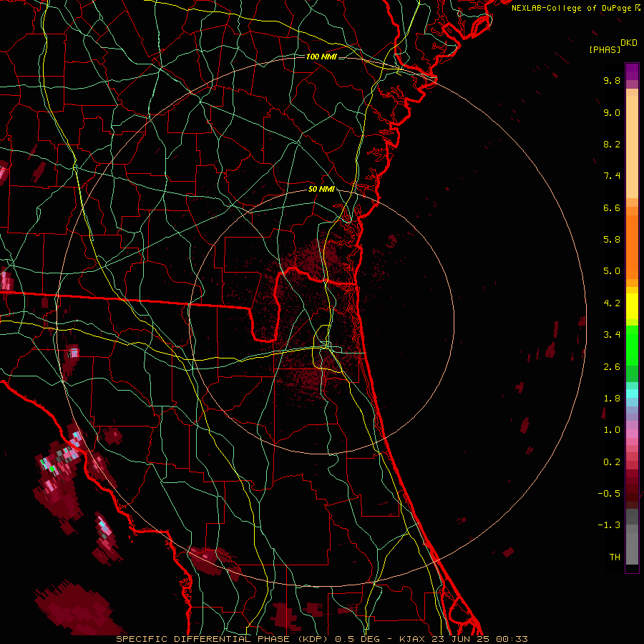Viewport: 644px width, 644px height.
Task: Click the TH threshold legend label
Action: pos(615,557)
